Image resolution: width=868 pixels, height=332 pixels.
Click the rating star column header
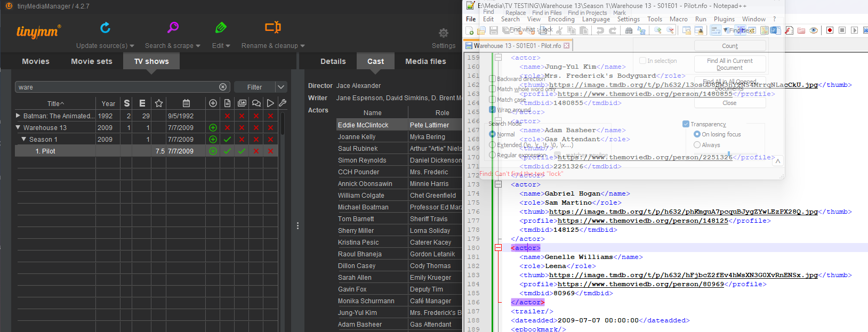158,103
